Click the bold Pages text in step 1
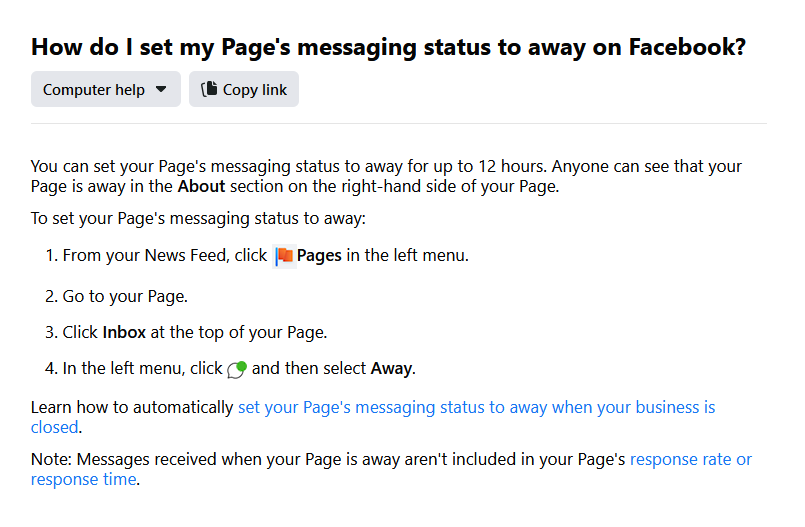Image resolution: width=805 pixels, height=527 pixels. coord(319,255)
